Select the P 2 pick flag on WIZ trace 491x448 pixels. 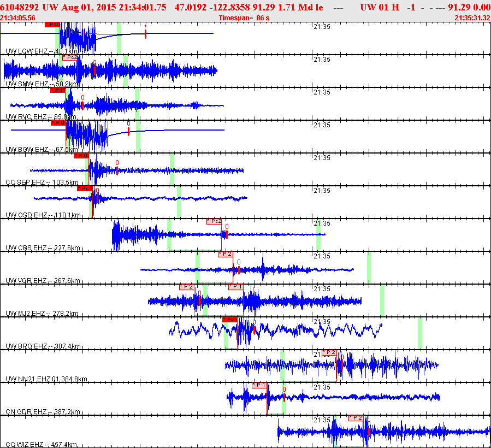(x=356, y=418)
